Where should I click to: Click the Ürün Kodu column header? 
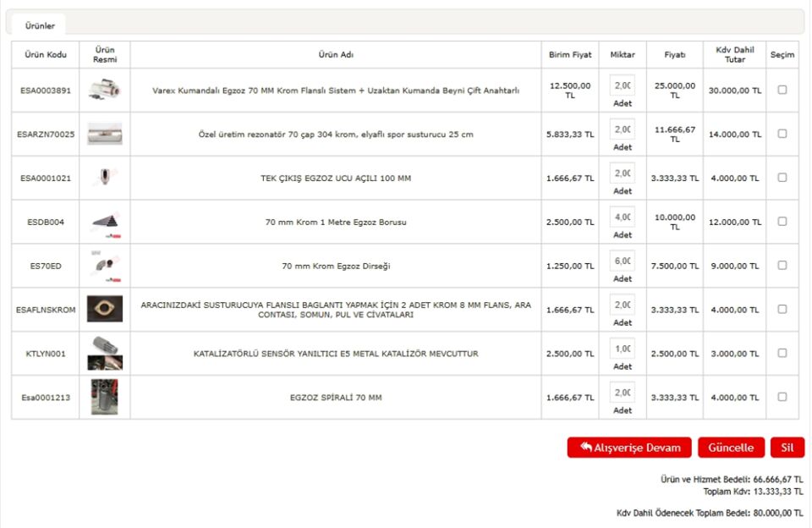46,54
